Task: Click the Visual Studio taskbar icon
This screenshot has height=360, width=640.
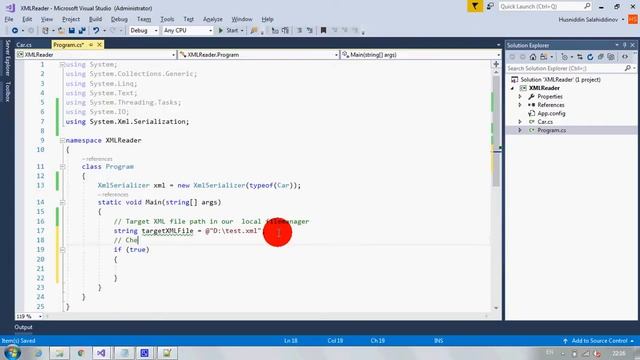Action: [x=101, y=353]
